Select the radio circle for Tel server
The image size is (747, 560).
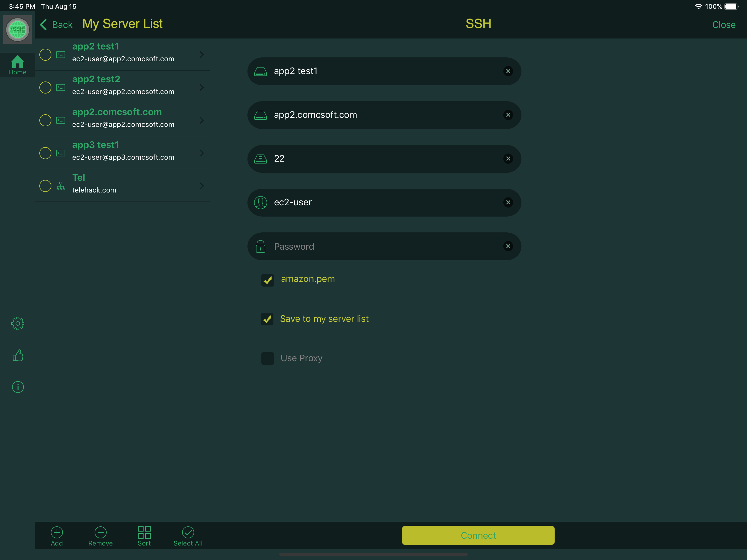point(45,186)
